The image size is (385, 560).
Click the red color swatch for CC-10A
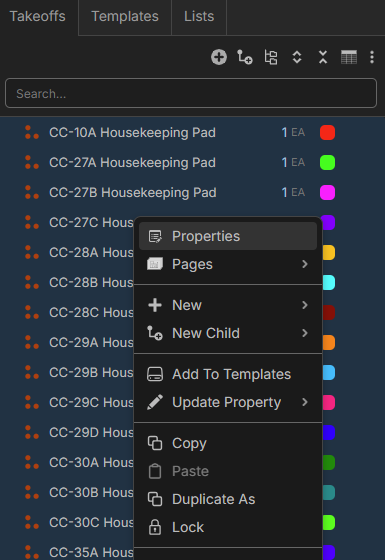(327, 132)
